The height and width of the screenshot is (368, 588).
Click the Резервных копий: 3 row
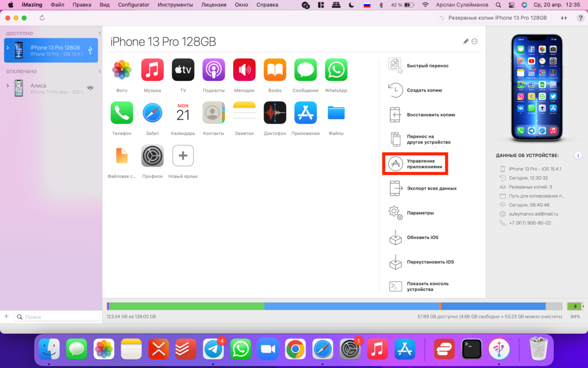(531, 187)
